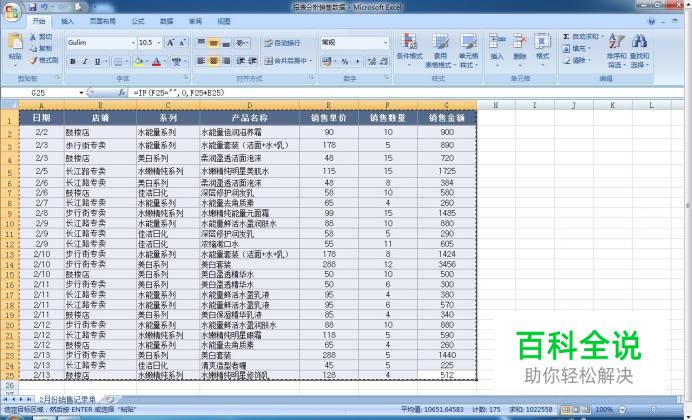Toggle bottom vertical alignment
692x420 pixels.
coord(226,43)
